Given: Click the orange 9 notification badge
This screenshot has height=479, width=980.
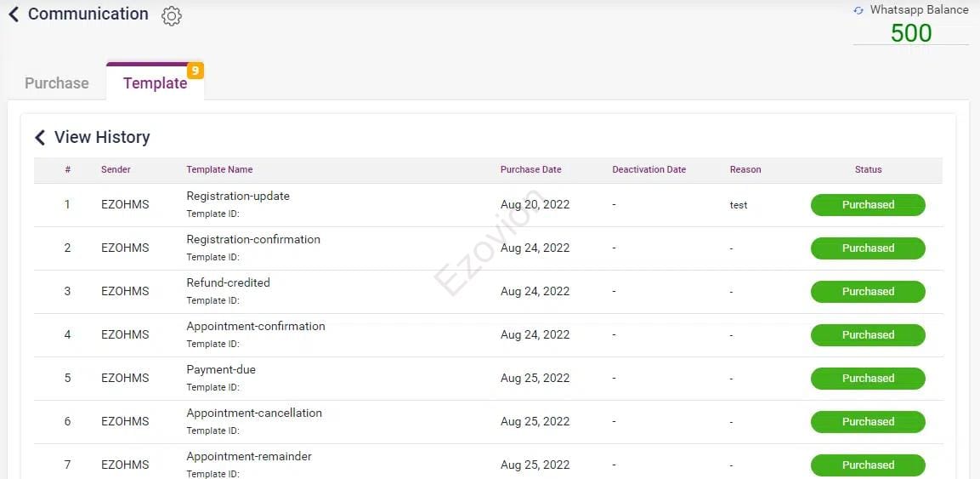Looking at the screenshot, I should point(195,71).
